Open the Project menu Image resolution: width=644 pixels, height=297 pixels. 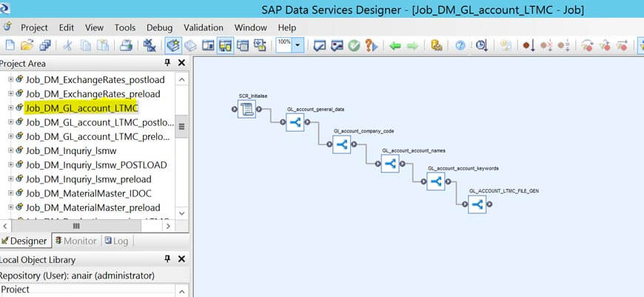(34, 27)
